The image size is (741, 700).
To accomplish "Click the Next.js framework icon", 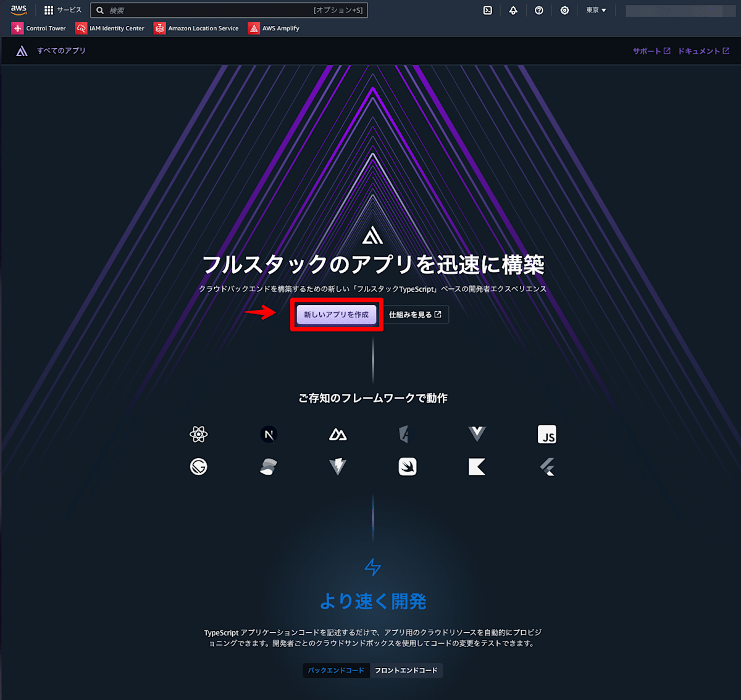I will click(x=269, y=435).
